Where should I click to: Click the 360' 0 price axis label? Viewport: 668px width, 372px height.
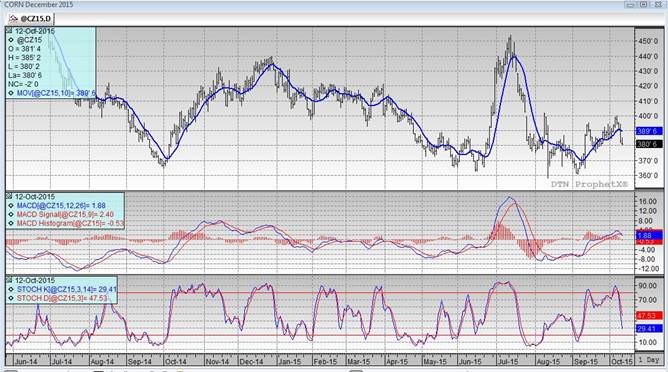point(649,176)
